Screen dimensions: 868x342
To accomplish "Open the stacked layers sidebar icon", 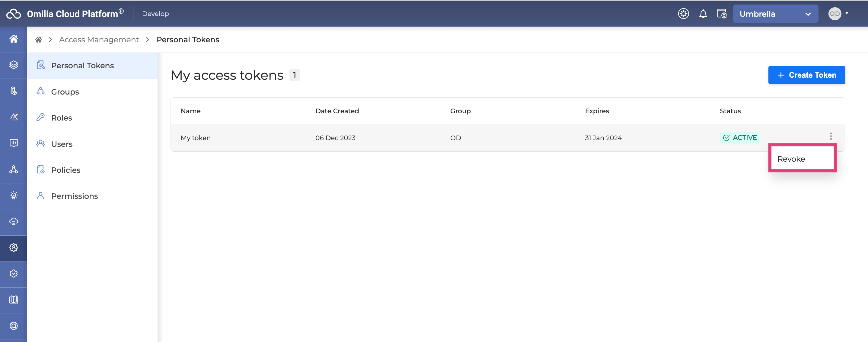I will tap(14, 65).
